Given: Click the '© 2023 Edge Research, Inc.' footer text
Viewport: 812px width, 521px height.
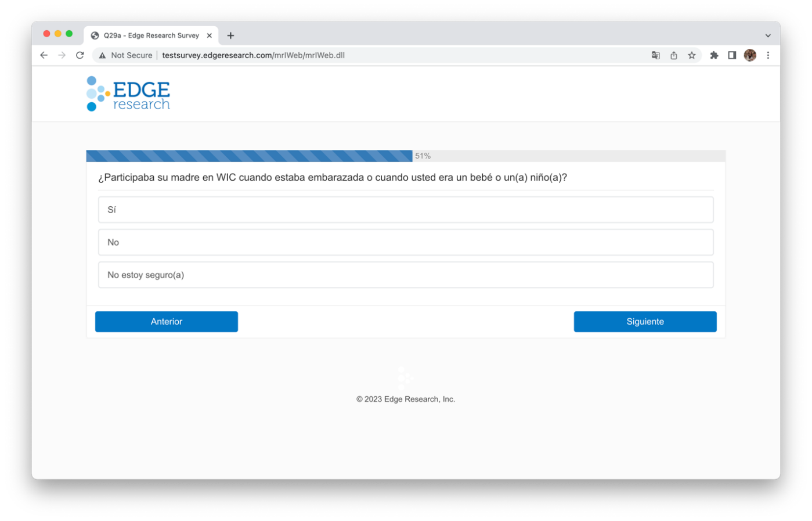Looking at the screenshot, I should pos(406,399).
